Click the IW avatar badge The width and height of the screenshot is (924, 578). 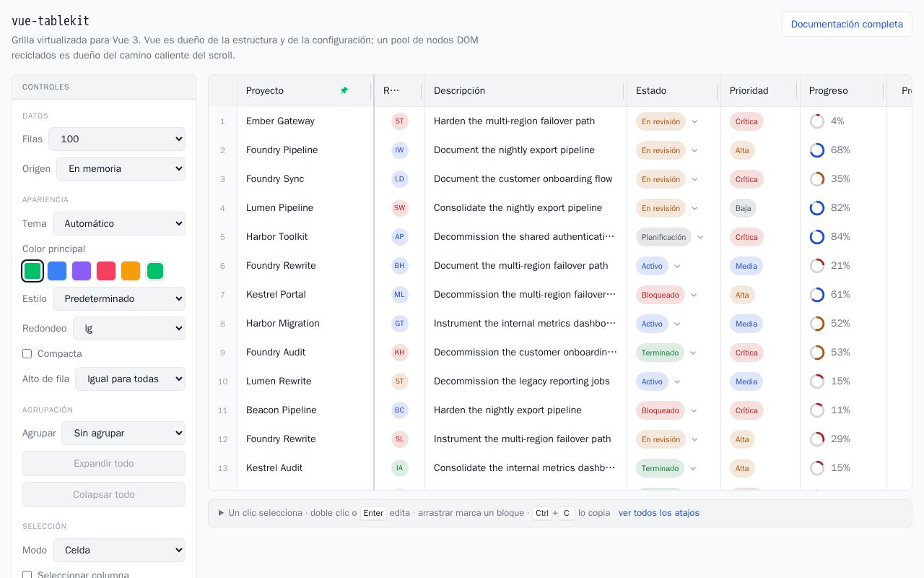[399, 150]
